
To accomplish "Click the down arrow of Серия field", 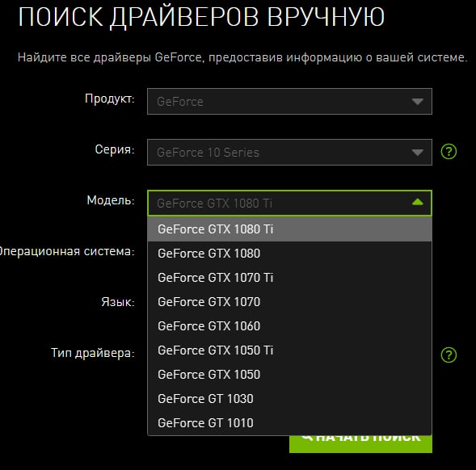I will click(x=418, y=153).
